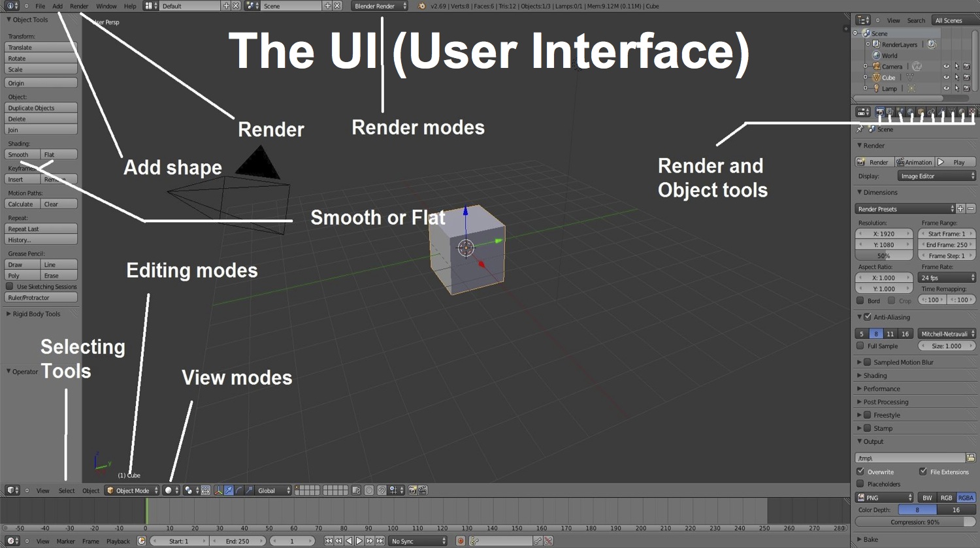980x548 pixels.
Task: Click the record auto-keyframe button
Action: coord(461,541)
